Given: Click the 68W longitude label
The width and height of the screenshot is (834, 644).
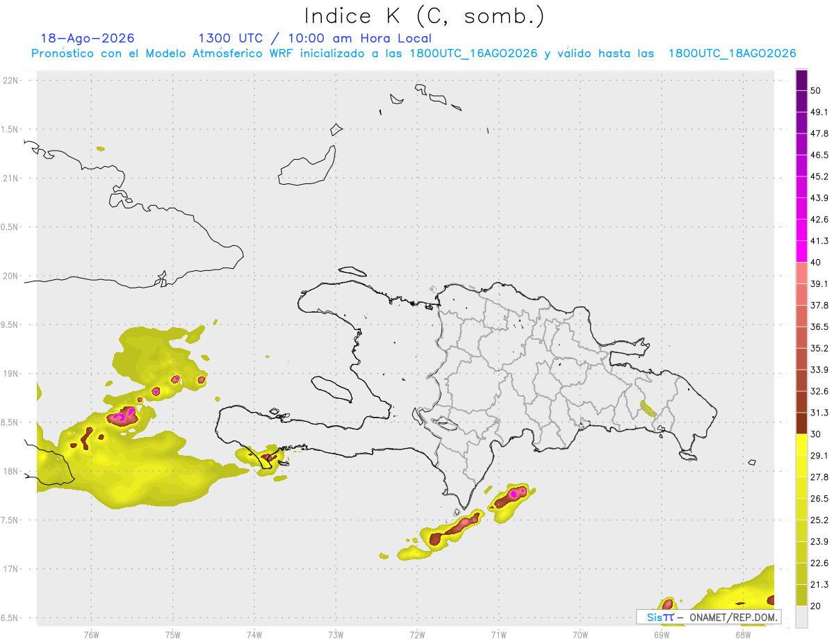Looking at the screenshot, I should 743,635.
